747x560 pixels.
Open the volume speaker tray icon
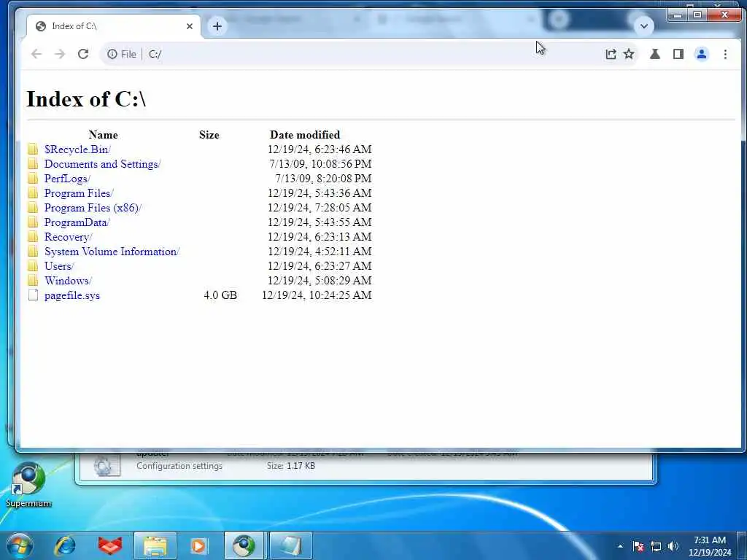673,546
